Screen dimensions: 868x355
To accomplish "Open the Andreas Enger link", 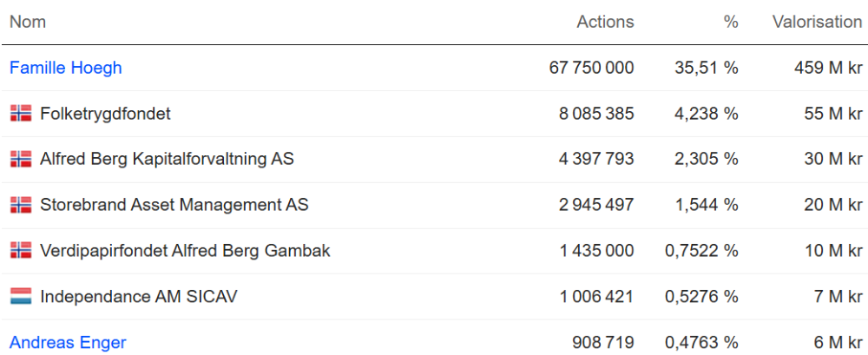I will [68, 342].
